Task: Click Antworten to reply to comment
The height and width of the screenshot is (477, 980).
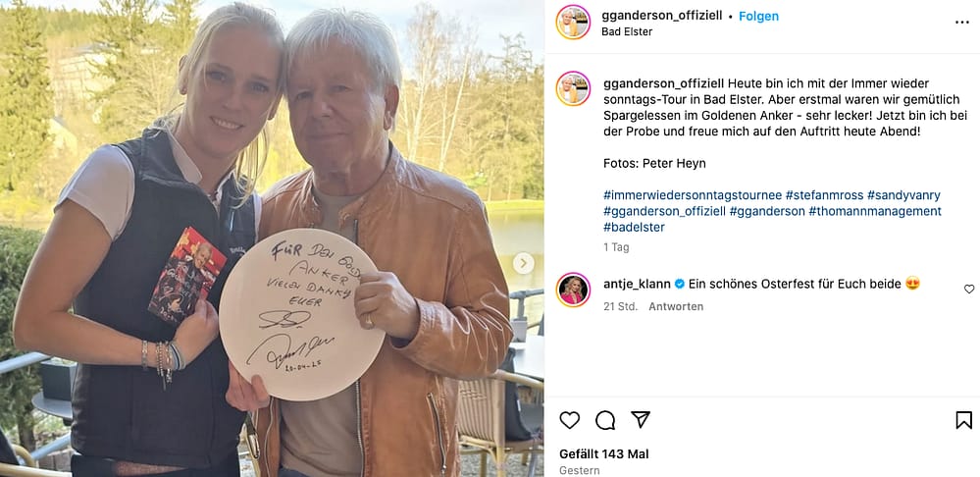Action: pyautogui.click(x=676, y=306)
